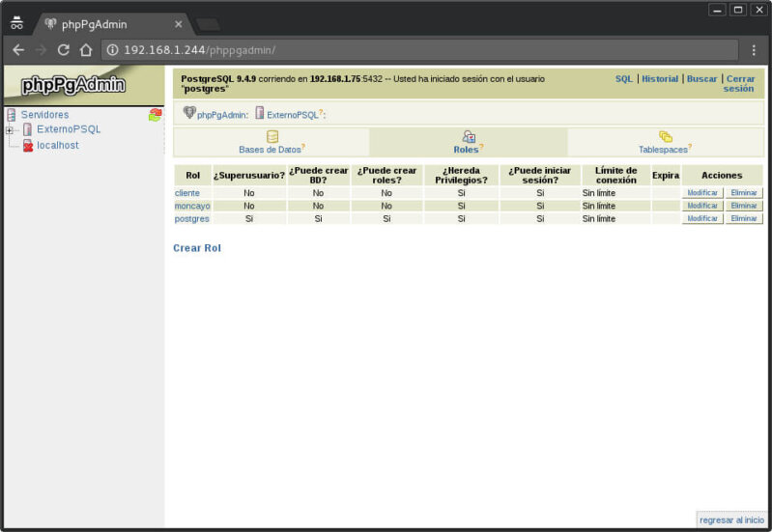Click Eliminar for the postgres role
The width and height of the screenshot is (772, 532).
coord(744,218)
